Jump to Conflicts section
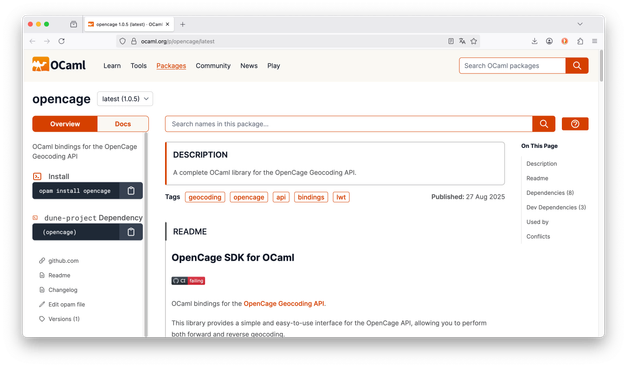Image resolution: width=627 pixels, height=367 pixels. [538, 237]
